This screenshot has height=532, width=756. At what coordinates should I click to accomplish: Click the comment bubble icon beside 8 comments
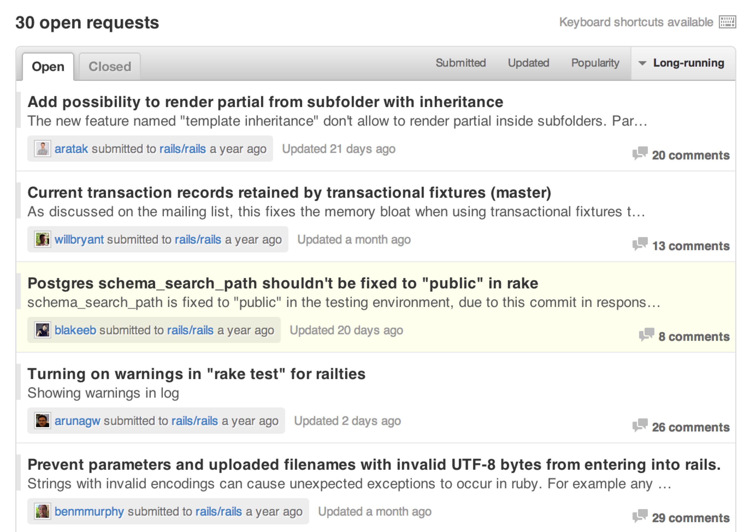click(x=646, y=335)
